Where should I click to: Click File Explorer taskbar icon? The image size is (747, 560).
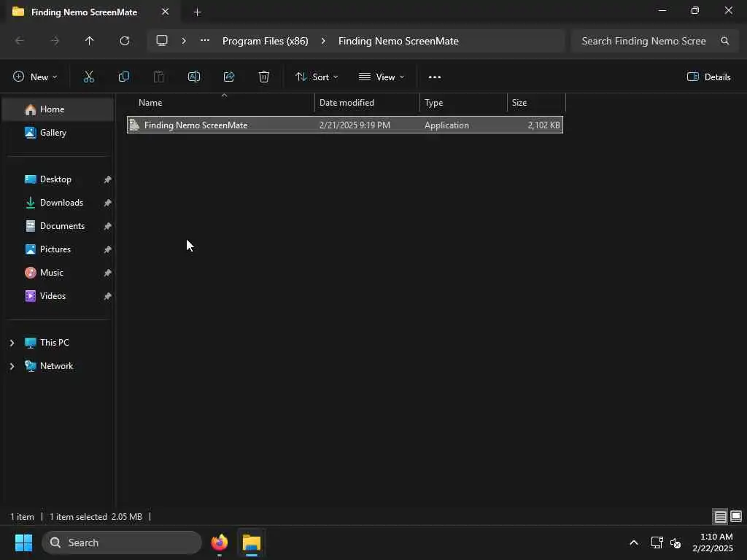(x=252, y=542)
